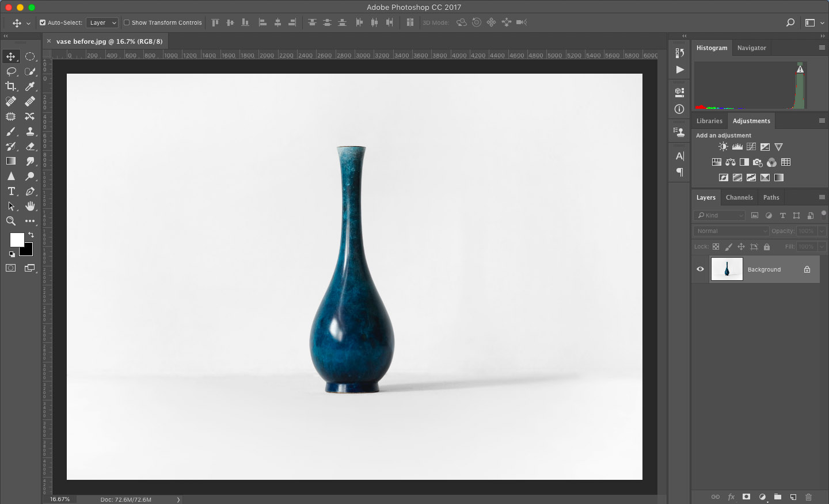Select the Dodge tool
The width and height of the screenshot is (829, 504).
point(30,176)
